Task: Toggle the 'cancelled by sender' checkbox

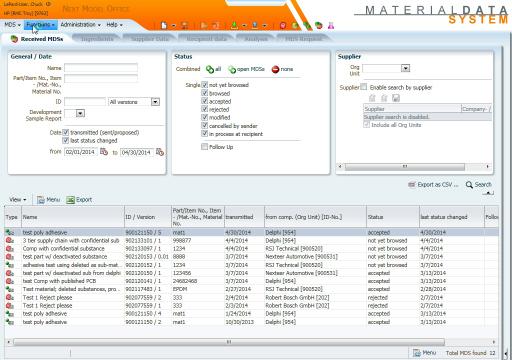Action: tap(205, 126)
